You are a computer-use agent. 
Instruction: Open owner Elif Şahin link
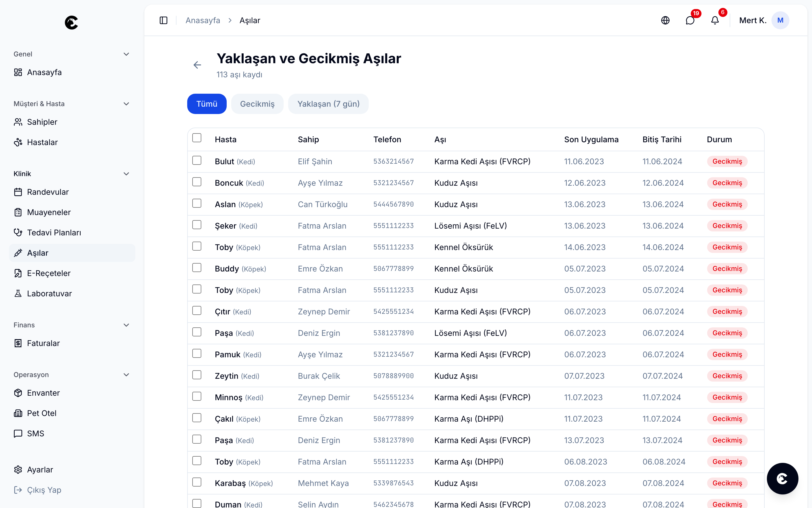pos(315,162)
